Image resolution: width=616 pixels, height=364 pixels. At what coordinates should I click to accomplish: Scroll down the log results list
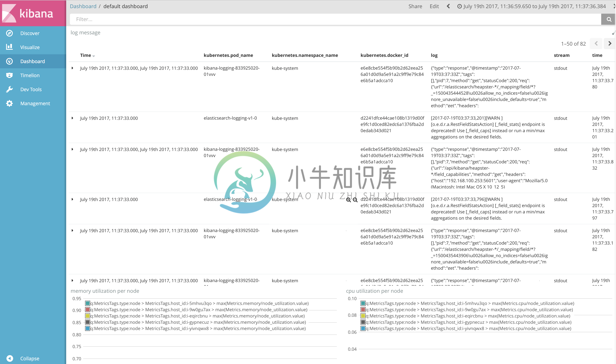click(x=610, y=44)
